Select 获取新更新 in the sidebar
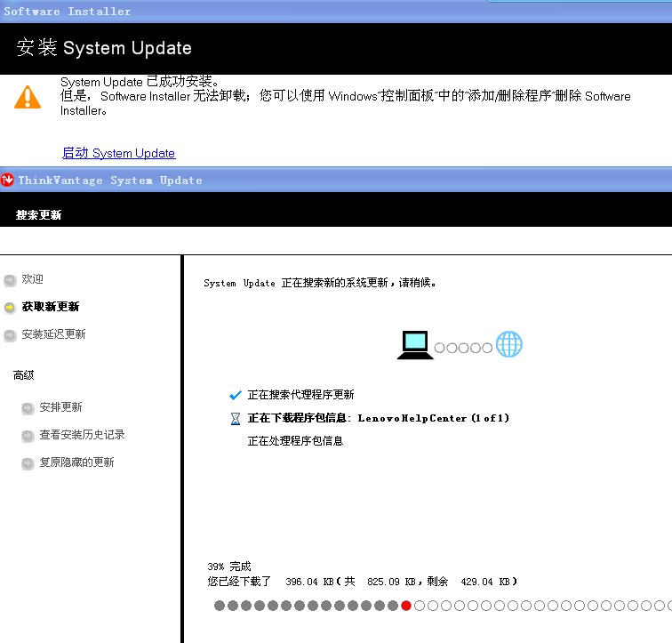 (51, 307)
